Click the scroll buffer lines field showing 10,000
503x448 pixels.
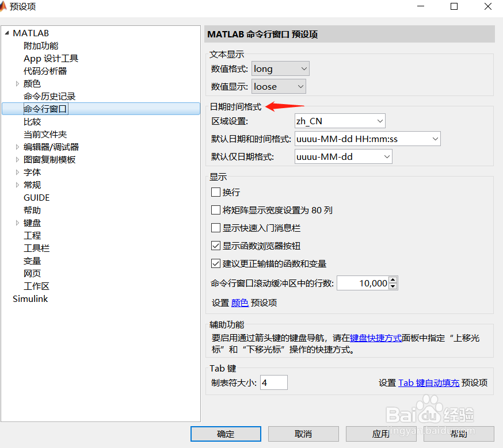(x=363, y=284)
